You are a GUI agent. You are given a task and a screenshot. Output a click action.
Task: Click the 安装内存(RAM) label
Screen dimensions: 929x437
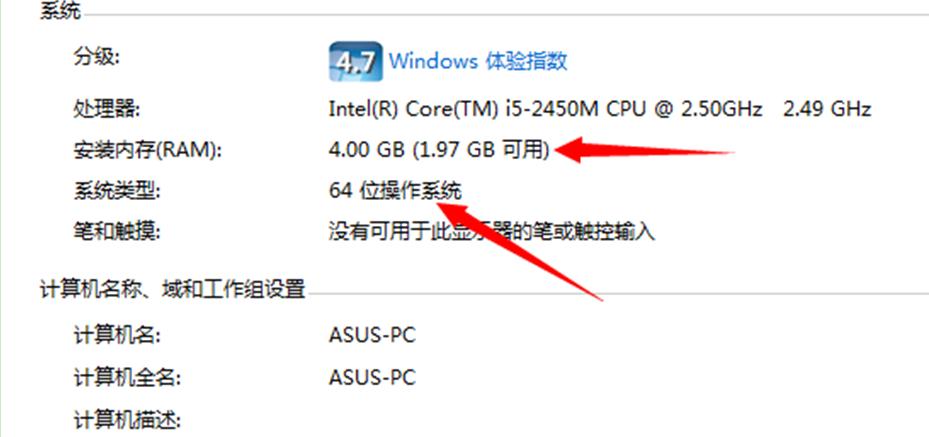coord(146,150)
